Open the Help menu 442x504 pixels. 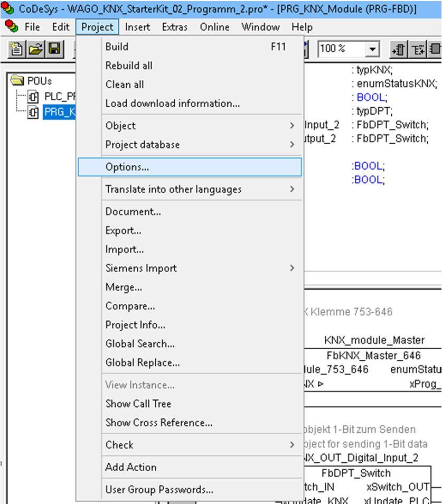click(302, 27)
